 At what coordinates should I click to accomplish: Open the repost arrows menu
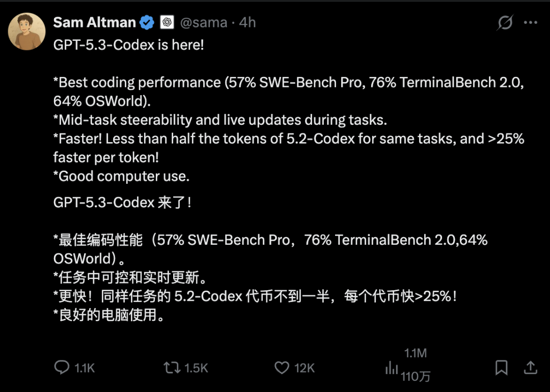pos(172,368)
